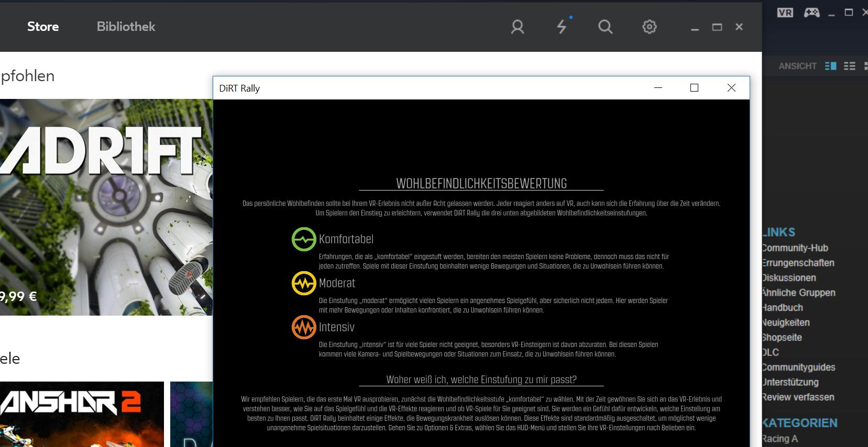Click the Intensiv label

click(337, 327)
